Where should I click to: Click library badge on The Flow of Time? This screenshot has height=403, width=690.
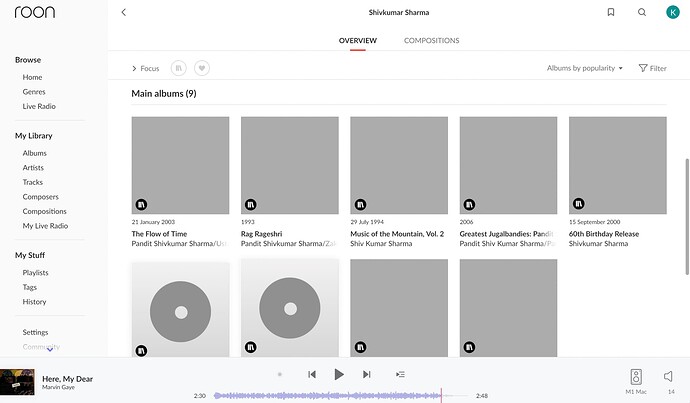(141, 205)
